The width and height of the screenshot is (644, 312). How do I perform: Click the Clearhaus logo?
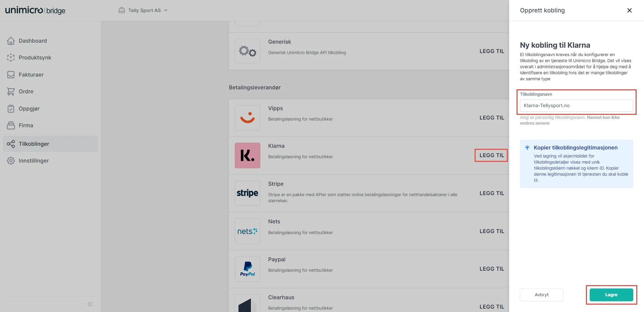pos(248,303)
